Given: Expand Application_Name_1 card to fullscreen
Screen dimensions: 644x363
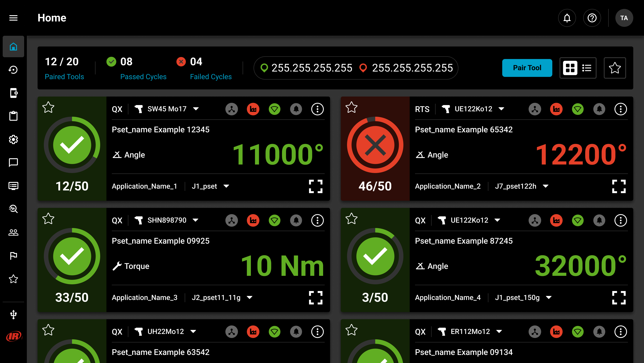Looking at the screenshot, I should point(316,186).
